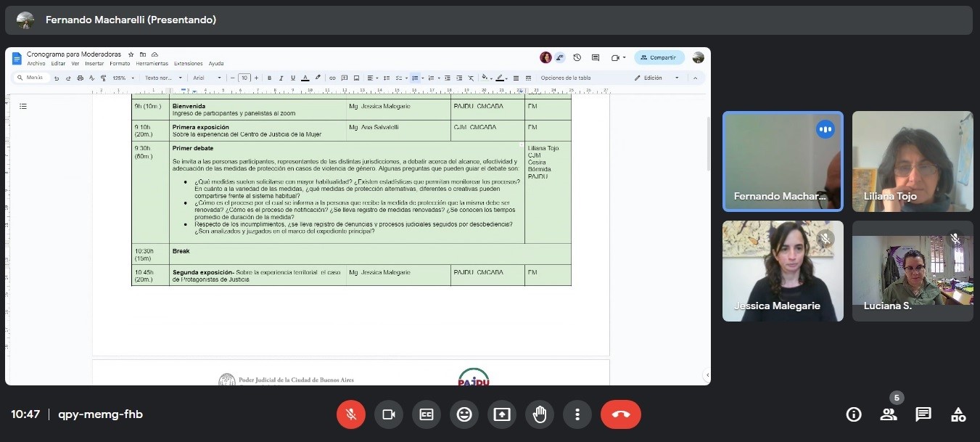Open the Insertar menu
The image size is (980, 442).
[94, 64]
